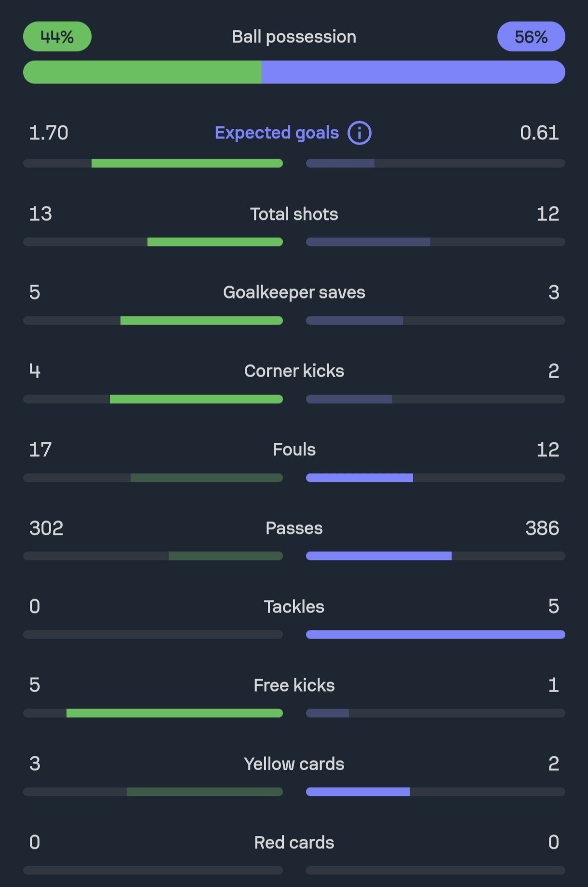Select the Total shots stat label
Screen dimensions: 588x887
click(x=294, y=214)
